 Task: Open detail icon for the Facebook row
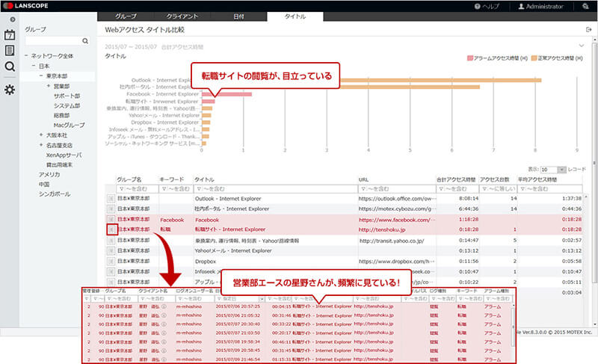(x=111, y=220)
